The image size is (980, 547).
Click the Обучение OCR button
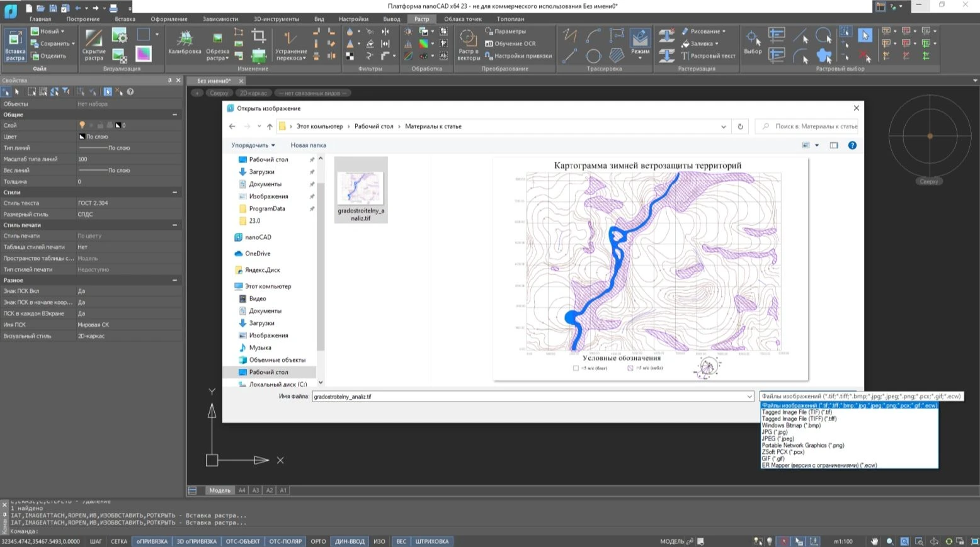(510, 43)
